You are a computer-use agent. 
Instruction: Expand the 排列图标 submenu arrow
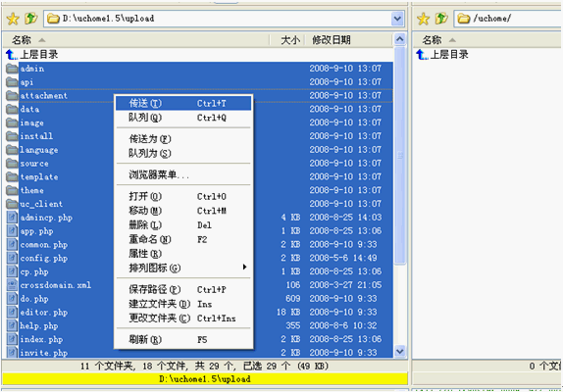click(244, 267)
